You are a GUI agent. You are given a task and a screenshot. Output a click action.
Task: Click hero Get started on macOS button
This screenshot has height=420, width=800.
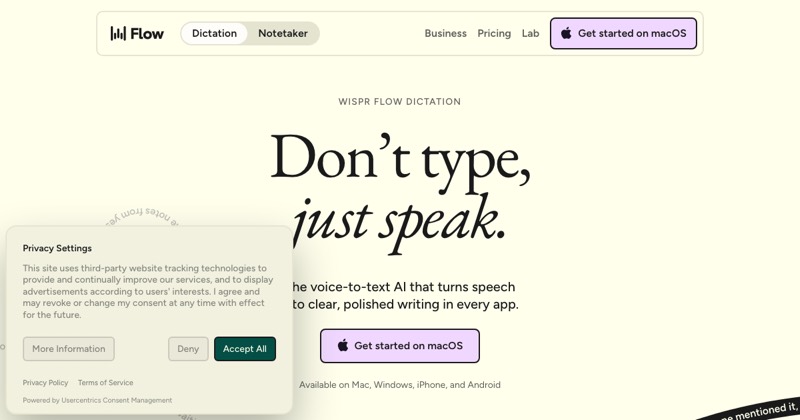399,346
